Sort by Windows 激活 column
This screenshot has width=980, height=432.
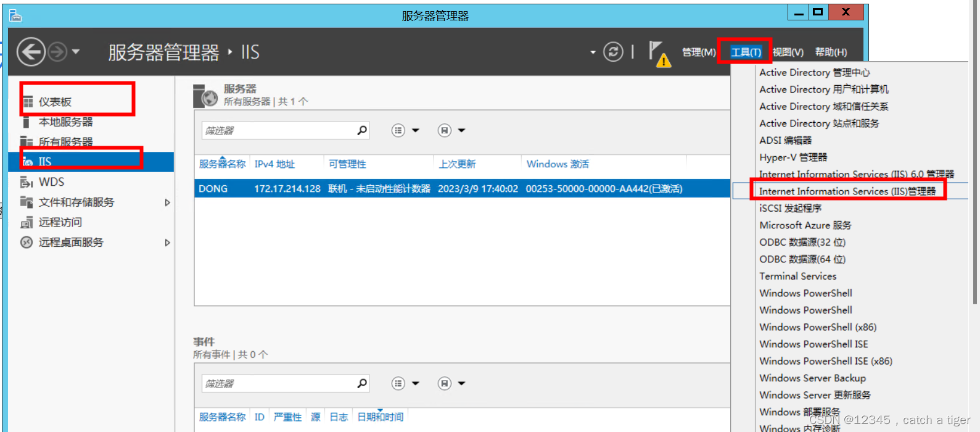558,164
